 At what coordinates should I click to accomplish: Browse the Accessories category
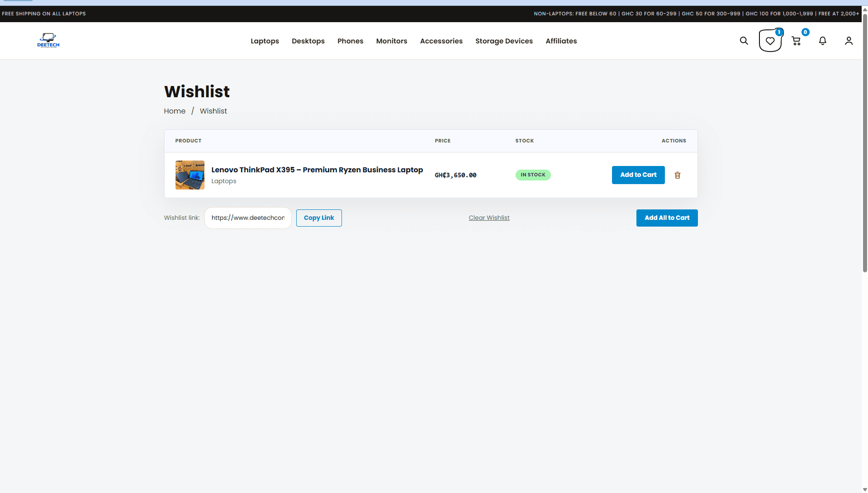pos(441,41)
